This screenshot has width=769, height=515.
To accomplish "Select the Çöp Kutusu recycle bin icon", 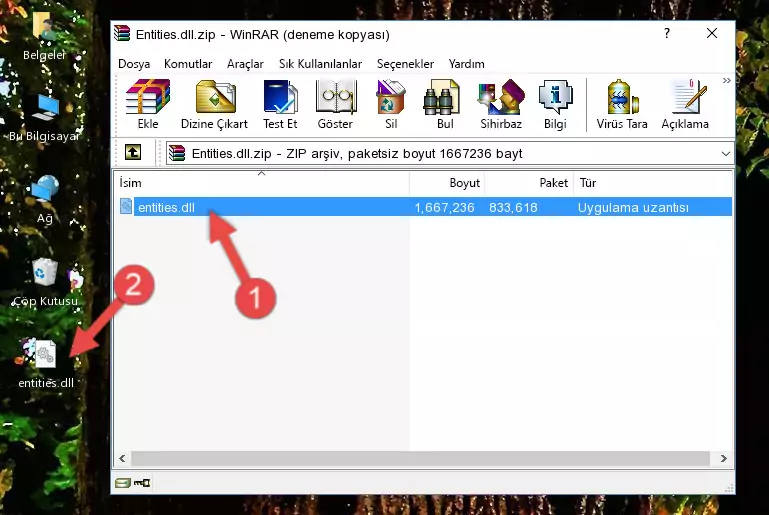I will pos(45,282).
